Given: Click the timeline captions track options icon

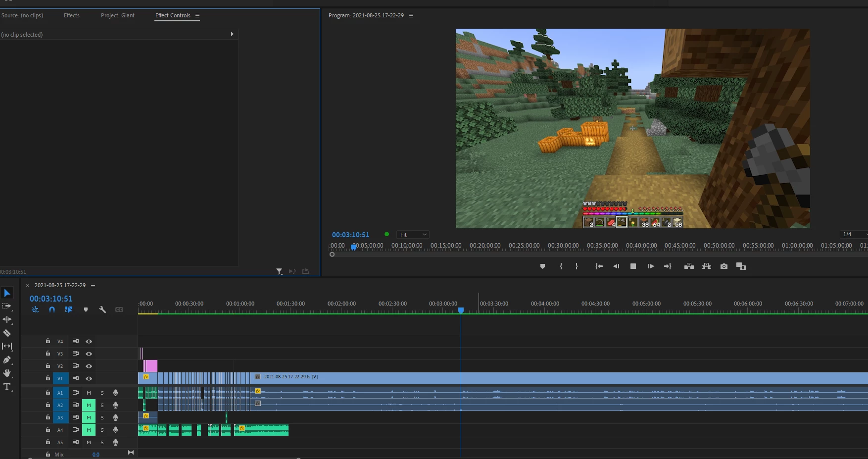Looking at the screenshot, I should coord(119,309).
